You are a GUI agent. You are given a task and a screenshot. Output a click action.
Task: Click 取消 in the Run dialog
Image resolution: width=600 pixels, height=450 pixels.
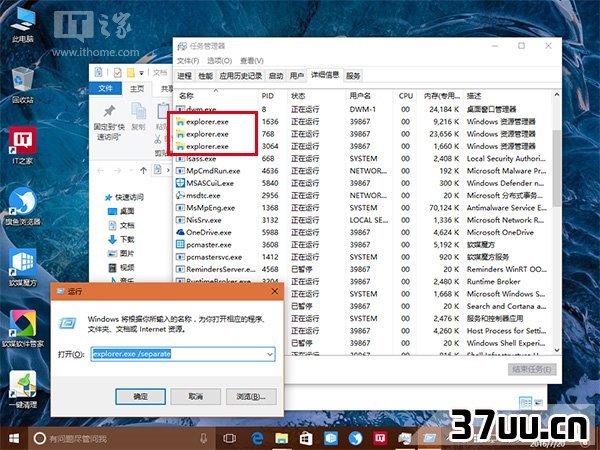[x=196, y=396]
